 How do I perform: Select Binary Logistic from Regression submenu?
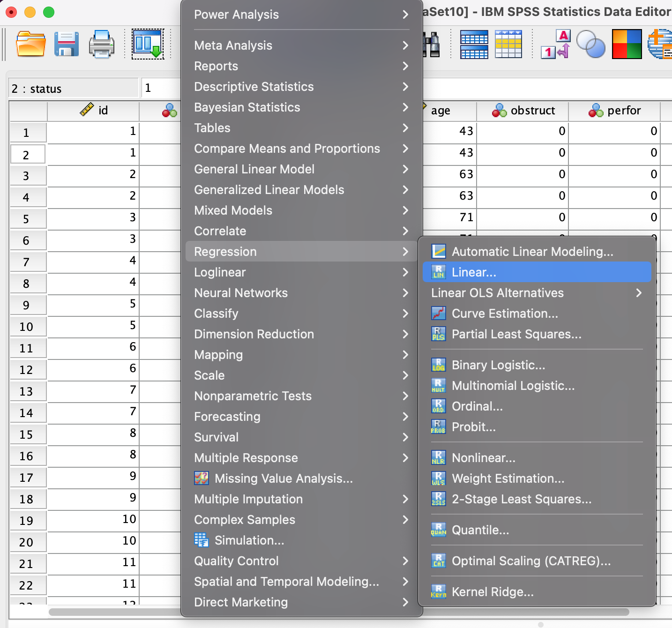point(498,365)
